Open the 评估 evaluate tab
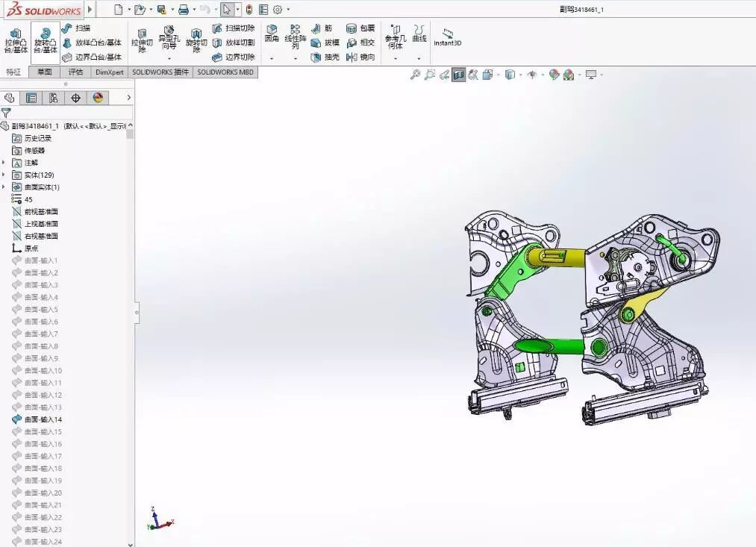The height and width of the screenshot is (547, 756). pos(75,72)
